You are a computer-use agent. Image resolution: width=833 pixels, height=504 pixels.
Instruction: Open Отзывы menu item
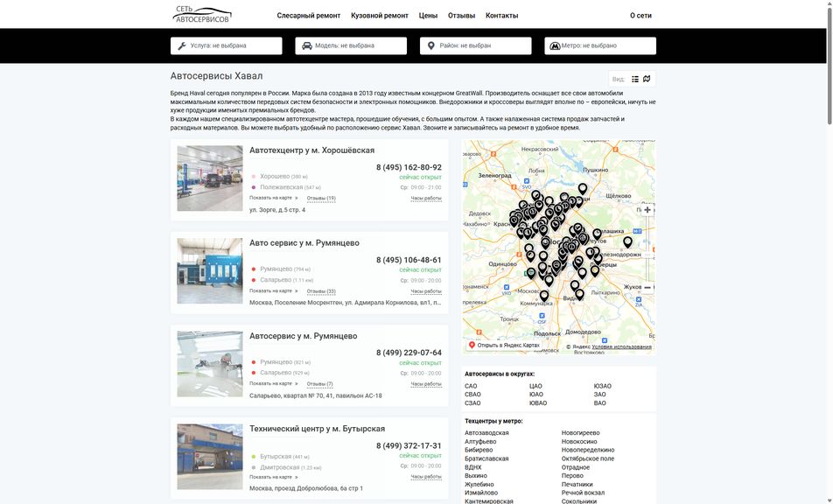click(461, 16)
